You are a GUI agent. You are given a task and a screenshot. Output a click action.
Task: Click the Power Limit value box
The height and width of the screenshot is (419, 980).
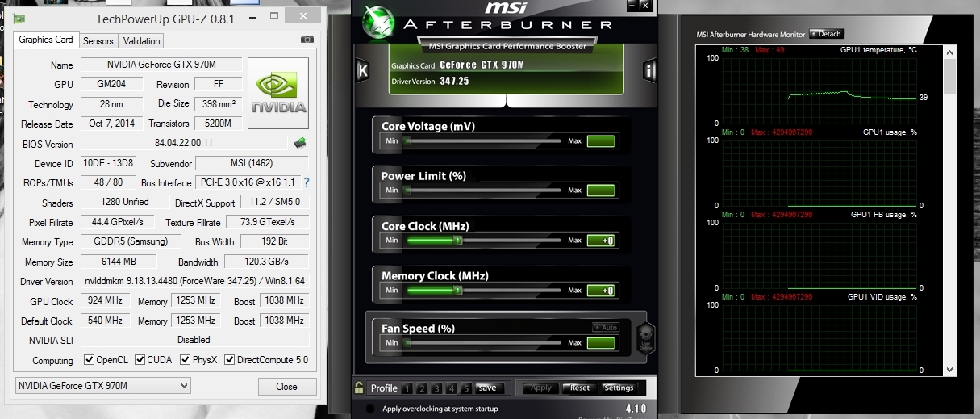pyautogui.click(x=601, y=191)
